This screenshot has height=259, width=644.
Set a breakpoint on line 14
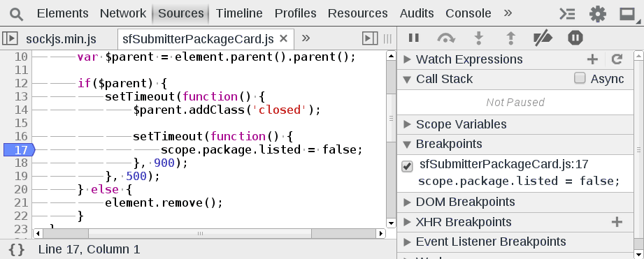(21, 110)
